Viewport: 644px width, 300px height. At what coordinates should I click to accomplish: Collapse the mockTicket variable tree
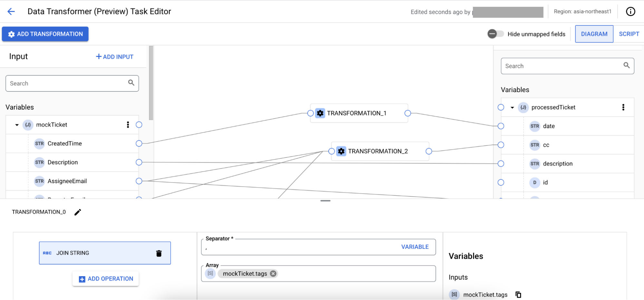tap(16, 125)
